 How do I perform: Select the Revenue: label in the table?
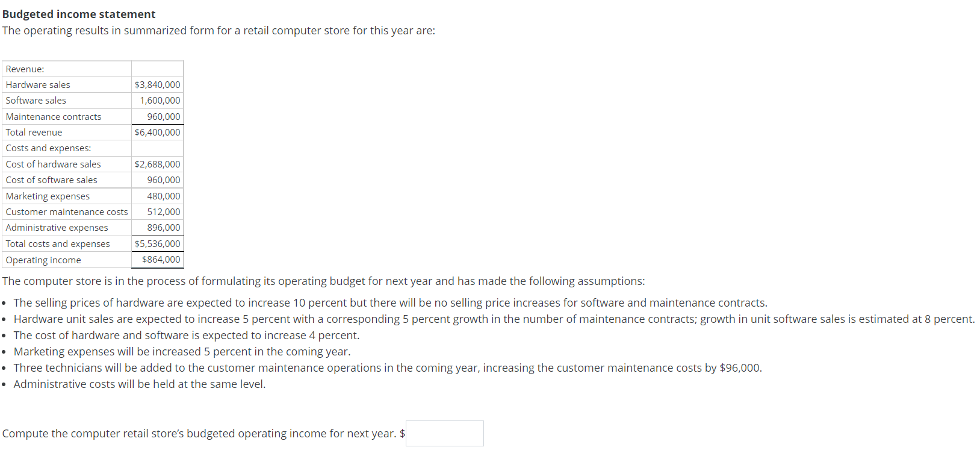click(x=25, y=69)
